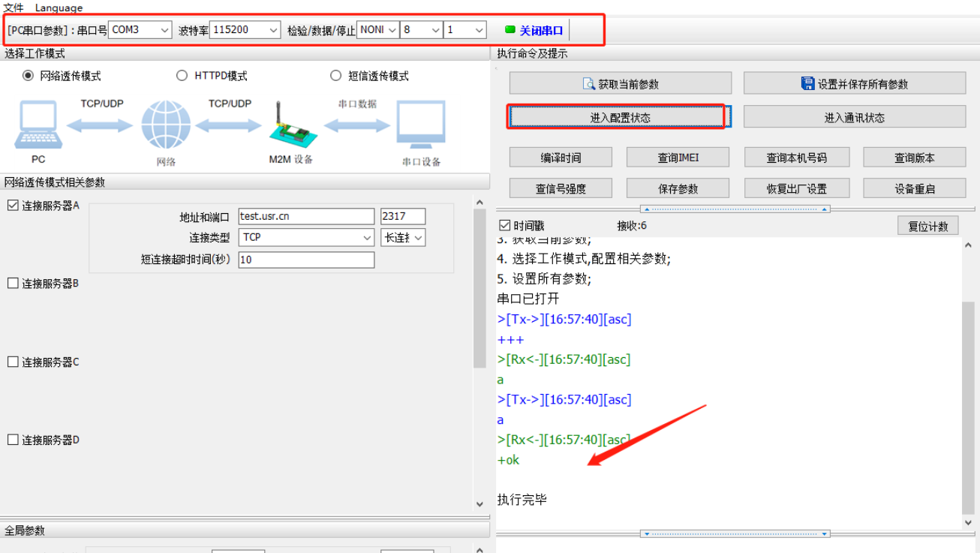Select the HTTPD模式 radio button
The height and width of the screenshot is (553, 980).
[182, 76]
